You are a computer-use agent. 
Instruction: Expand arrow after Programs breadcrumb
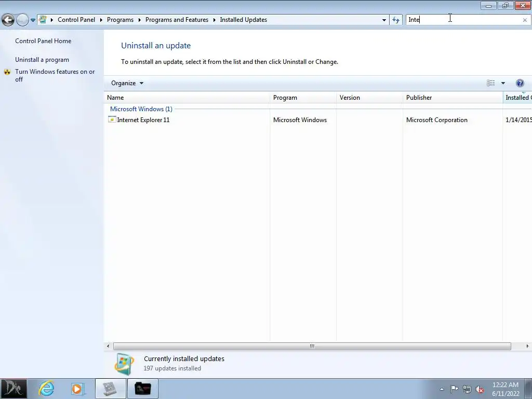pos(139,20)
